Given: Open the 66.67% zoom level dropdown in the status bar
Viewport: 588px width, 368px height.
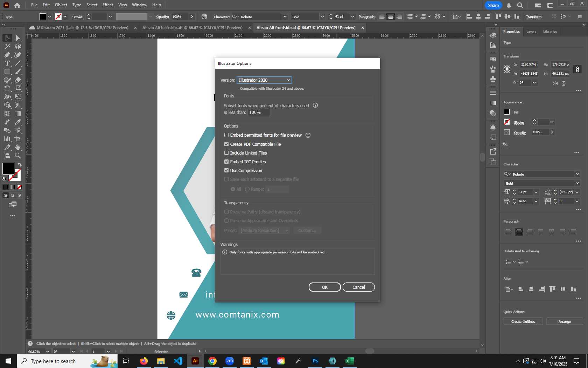Looking at the screenshot, I should coord(48,352).
